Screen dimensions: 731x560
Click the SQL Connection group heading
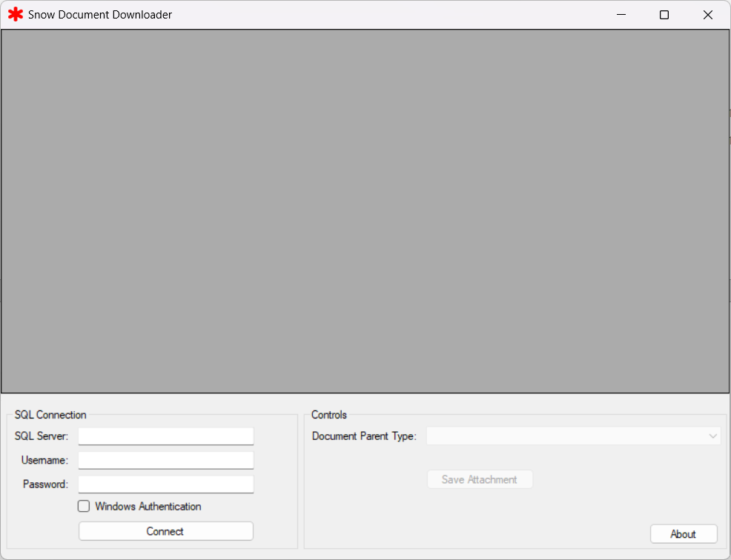pos(50,415)
